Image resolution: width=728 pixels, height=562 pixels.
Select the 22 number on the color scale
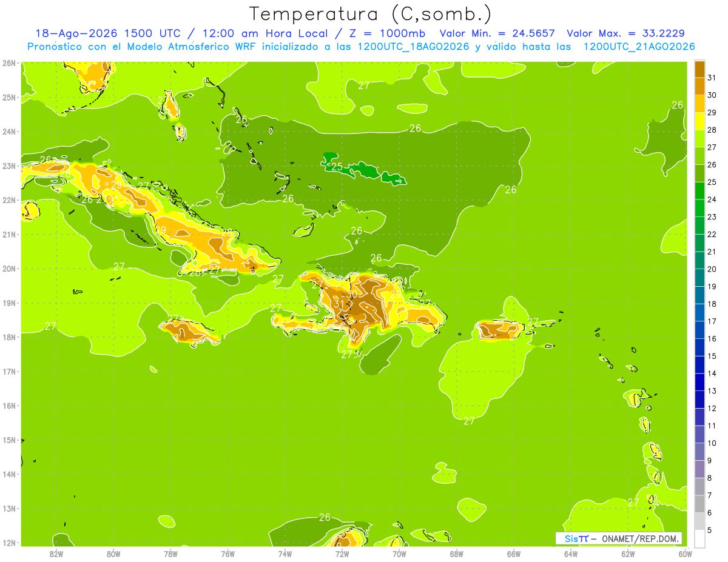(712, 235)
